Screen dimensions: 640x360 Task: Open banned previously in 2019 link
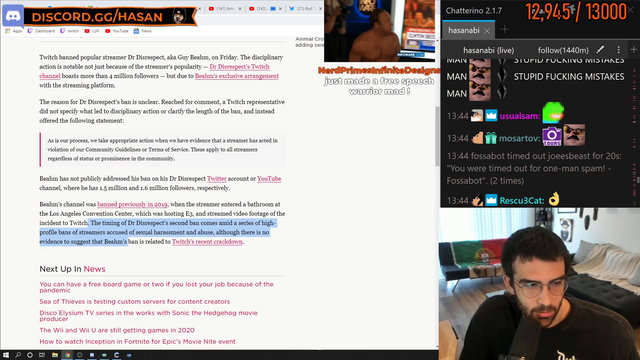click(x=132, y=204)
